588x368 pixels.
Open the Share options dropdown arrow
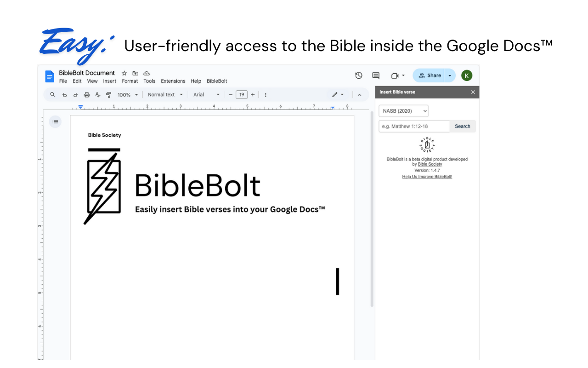[450, 75]
